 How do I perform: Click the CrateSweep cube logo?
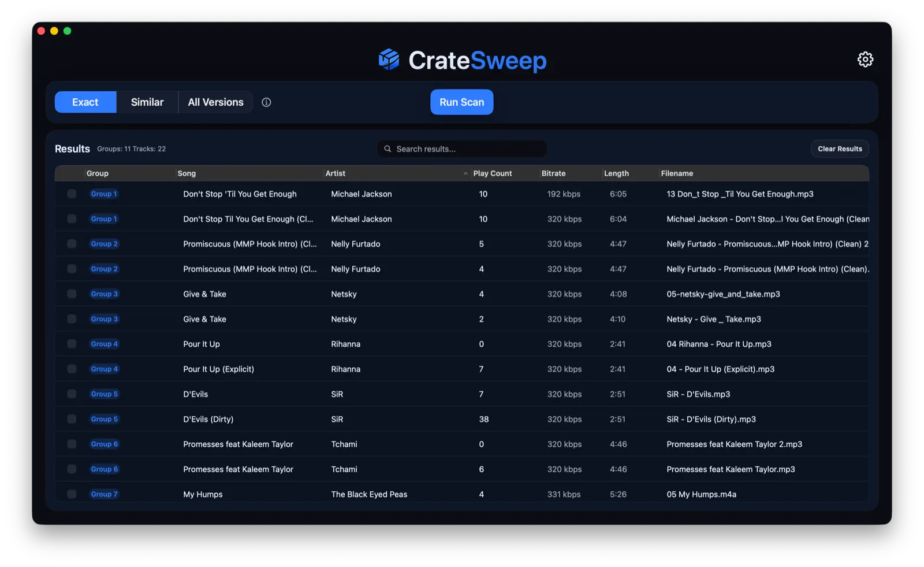[x=389, y=60]
